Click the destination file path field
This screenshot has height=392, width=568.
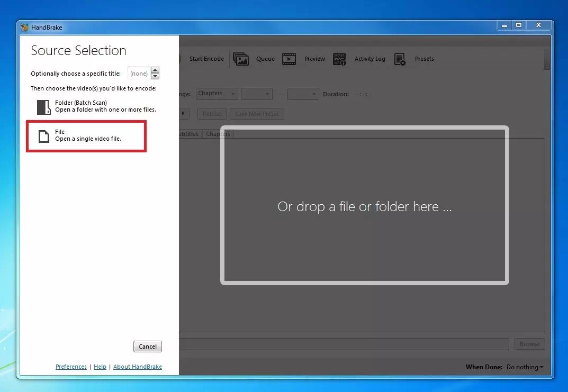[x=344, y=344]
